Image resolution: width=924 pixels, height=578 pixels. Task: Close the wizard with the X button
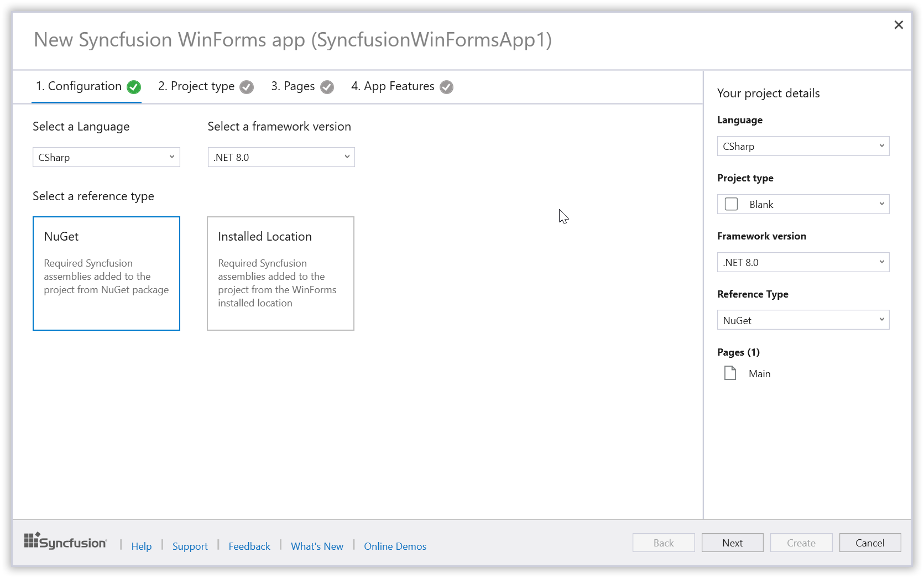[899, 25]
